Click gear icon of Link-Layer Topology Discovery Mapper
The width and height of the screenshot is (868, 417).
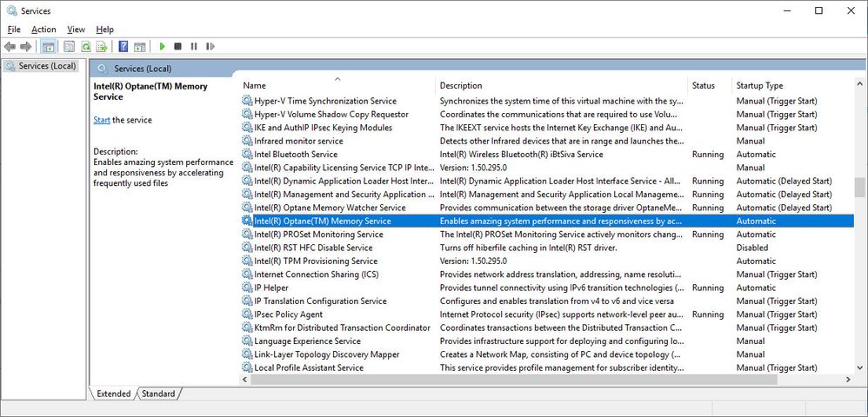247,354
